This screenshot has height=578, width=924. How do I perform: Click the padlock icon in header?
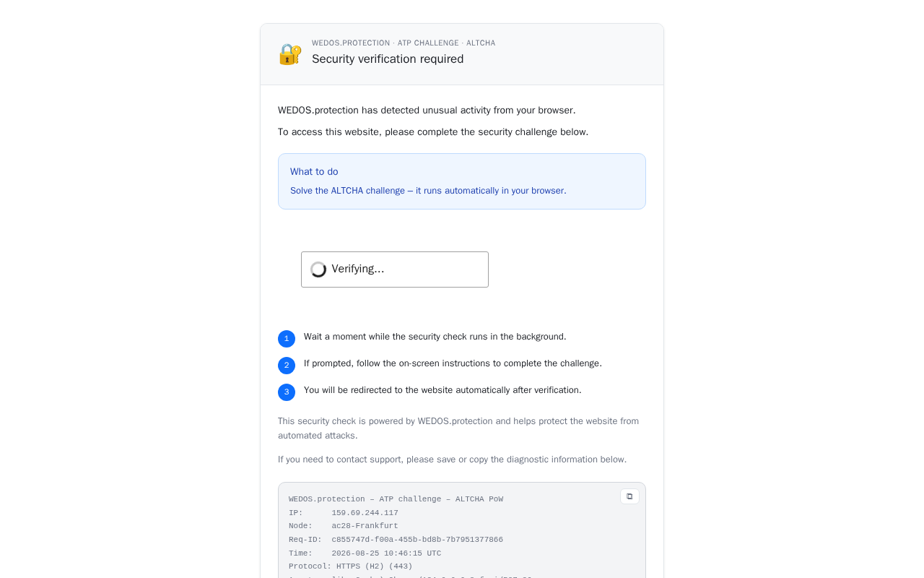tap(290, 54)
